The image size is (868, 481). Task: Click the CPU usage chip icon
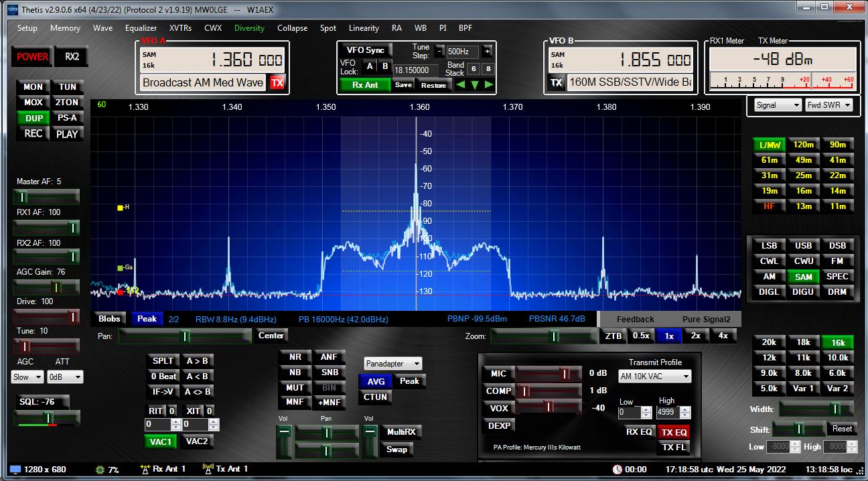100,470
